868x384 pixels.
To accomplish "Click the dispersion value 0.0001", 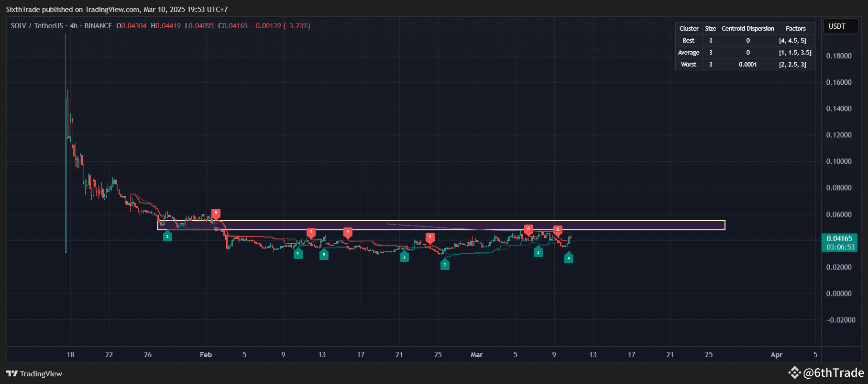I will click(x=748, y=65).
